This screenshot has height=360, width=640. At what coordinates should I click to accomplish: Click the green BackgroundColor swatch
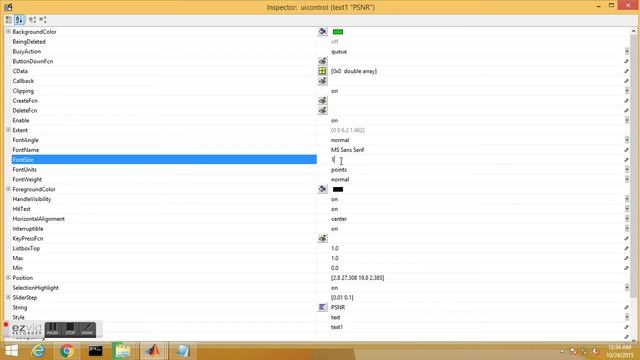[338, 32]
